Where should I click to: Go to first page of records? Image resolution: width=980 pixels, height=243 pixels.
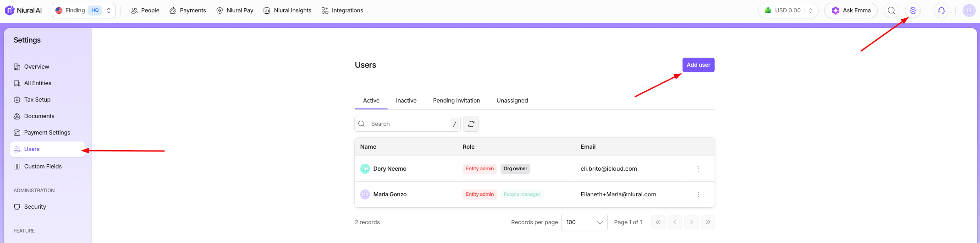pos(658,222)
